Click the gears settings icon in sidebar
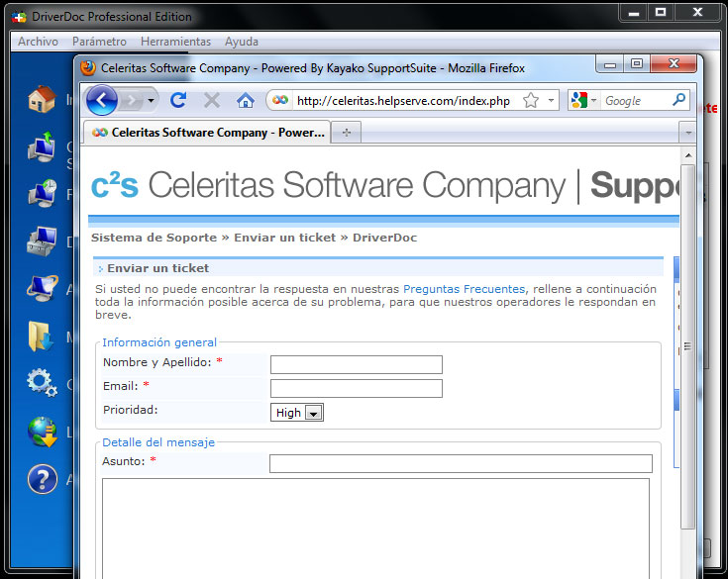The width and height of the screenshot is (728, 579). (42, 382)
